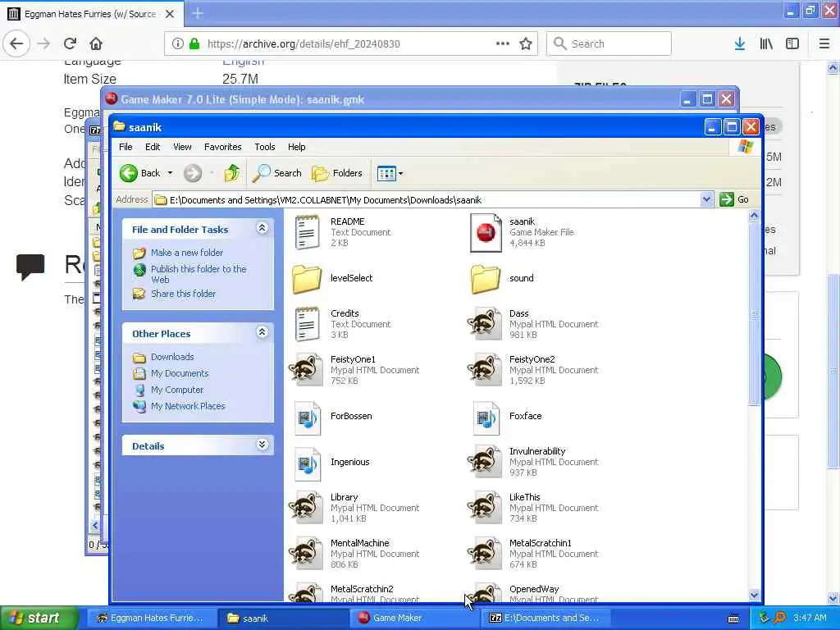Image resolution: width=840 pixels, height=630 pixels.
Task: Go back in Firefox history
Action: 16,43
